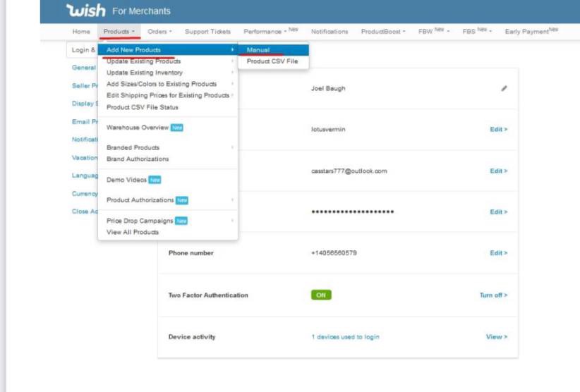Click the Two Factor Authentication label
Image resolution: width=580 pixels, height=392 pixels.
[208, 295]
